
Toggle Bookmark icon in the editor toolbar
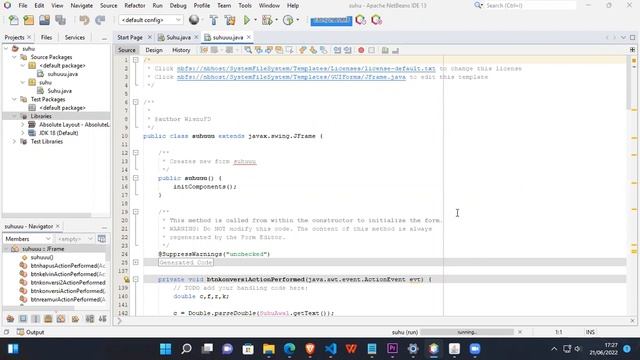(323, 50)
